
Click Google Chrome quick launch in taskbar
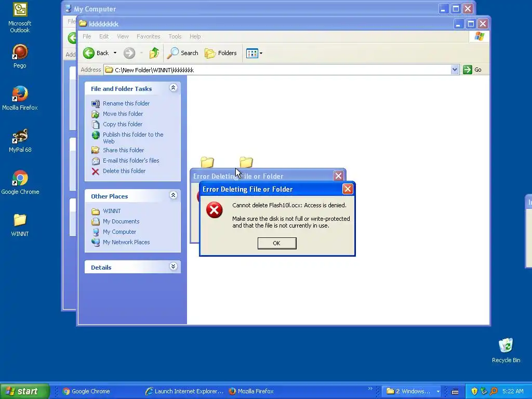pyautogui.click(x=87, y=391)
